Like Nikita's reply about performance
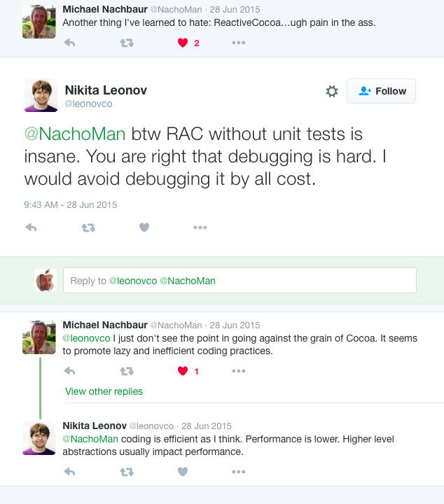Image resolution: width=444 pixels, height=504 pixels. 183,472
